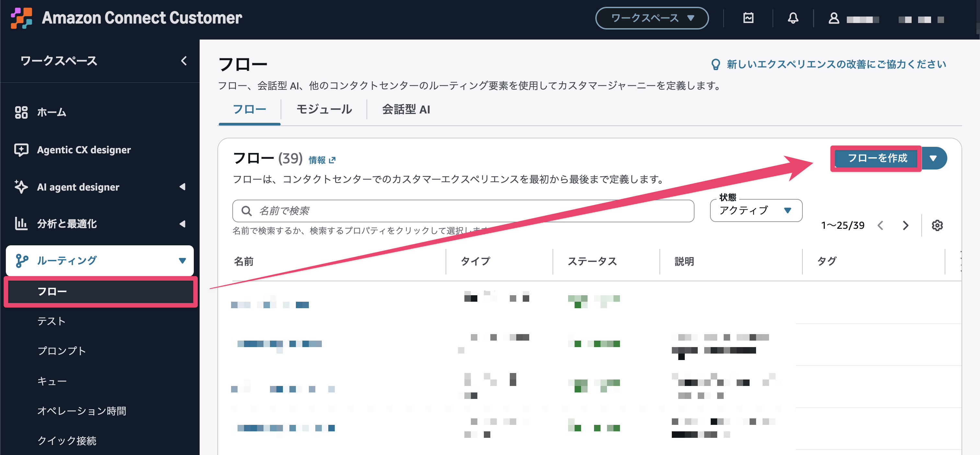Select フロー in the sidebar
Image resolution: width=980 pixels, height=455 pixels.
click(100, 292)
